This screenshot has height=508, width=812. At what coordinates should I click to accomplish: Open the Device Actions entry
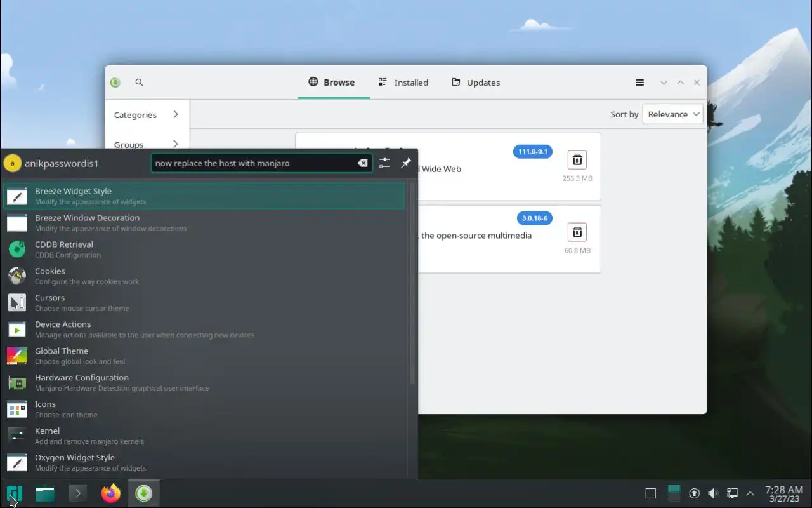pos(204,330)
